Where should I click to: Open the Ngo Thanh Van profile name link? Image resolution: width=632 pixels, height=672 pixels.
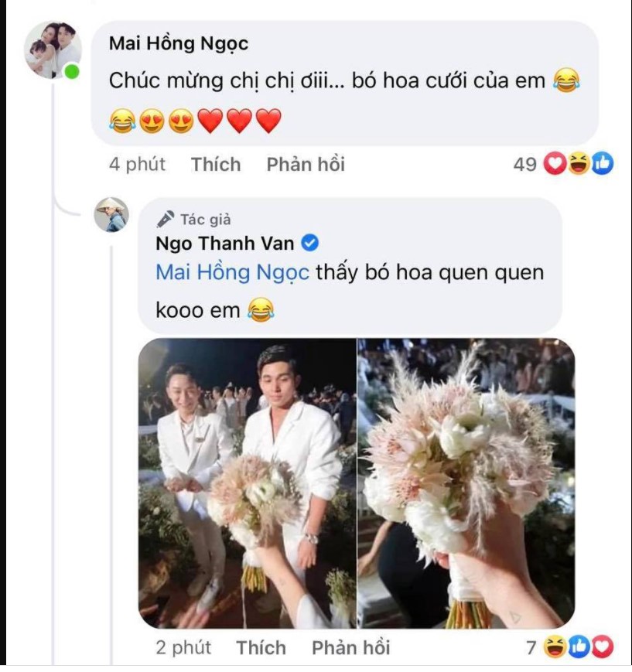225,244
